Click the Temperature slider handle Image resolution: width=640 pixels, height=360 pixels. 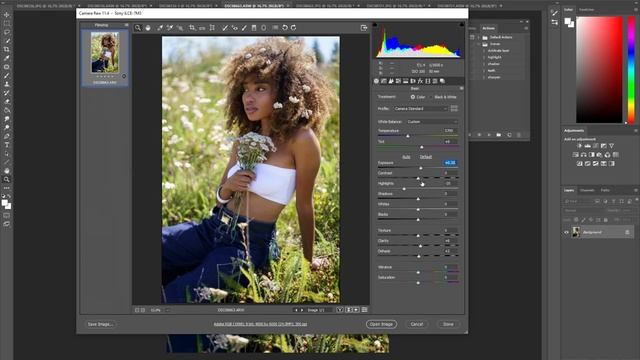click(x=408, y=136)
